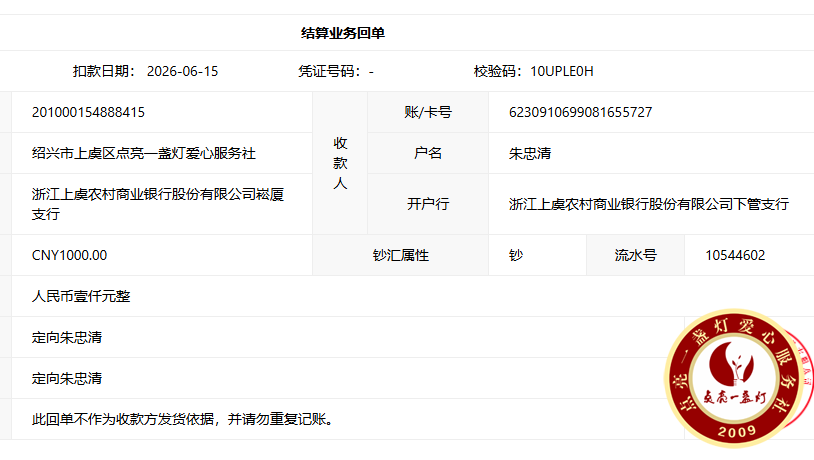
Task: Click payee bank 下管支行 text
Action: (649, 204)
